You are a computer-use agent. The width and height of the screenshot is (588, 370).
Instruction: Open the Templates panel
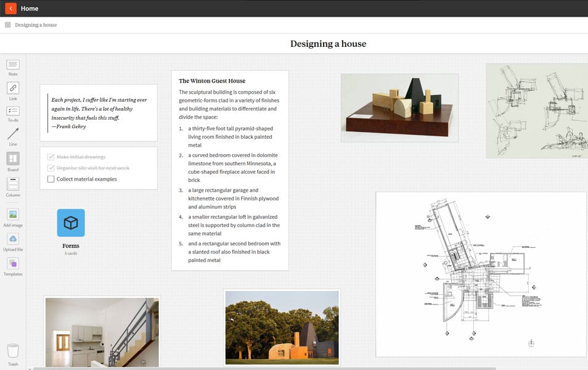(x=12, y=266)
